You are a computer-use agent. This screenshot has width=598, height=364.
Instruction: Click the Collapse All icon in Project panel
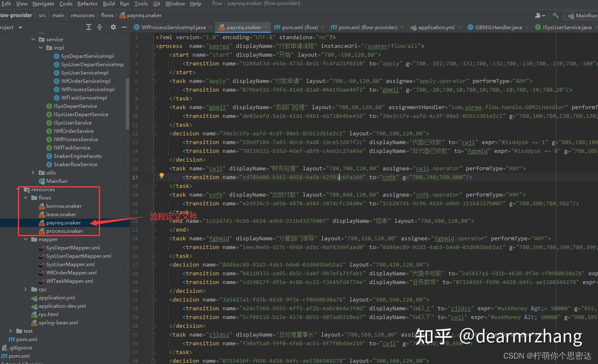pyautogui.click(x=99, y=27)
